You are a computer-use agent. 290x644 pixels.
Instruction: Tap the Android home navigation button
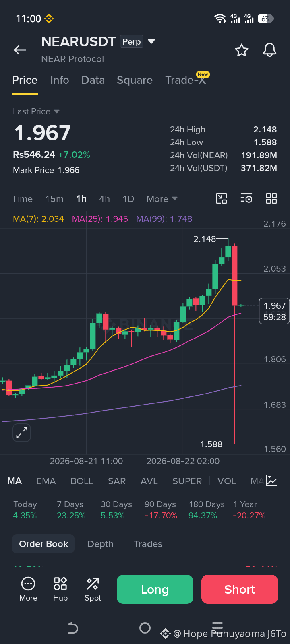(x=145, y=628)
